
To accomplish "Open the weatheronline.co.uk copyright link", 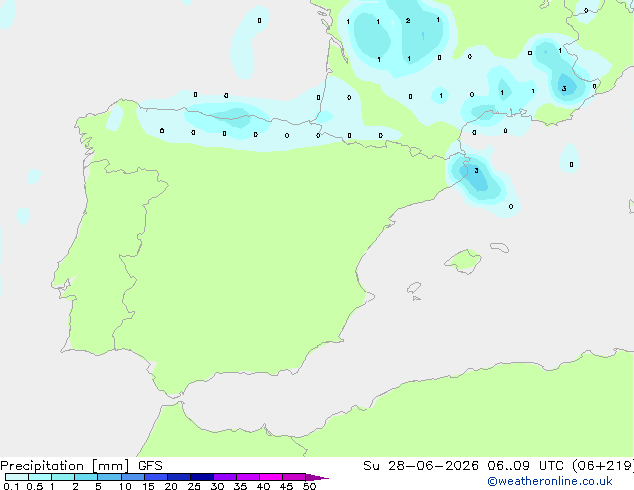I will click(549, 481).
